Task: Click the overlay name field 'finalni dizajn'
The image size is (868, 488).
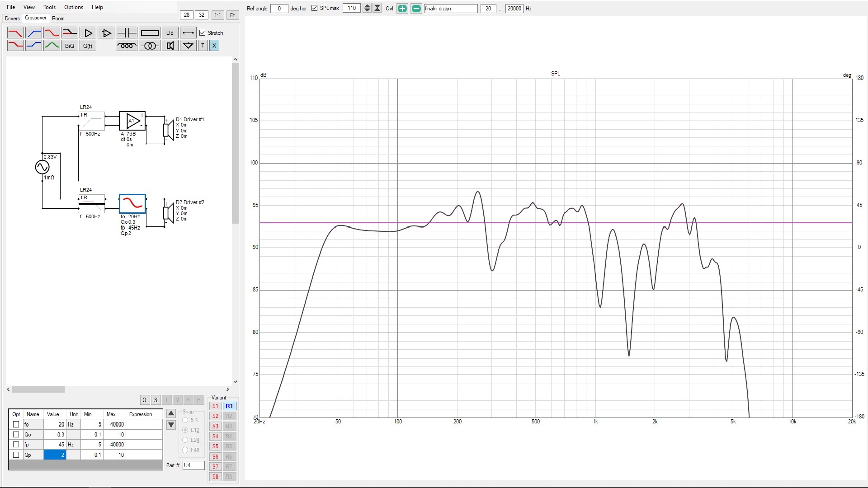Action: (450, 9)
